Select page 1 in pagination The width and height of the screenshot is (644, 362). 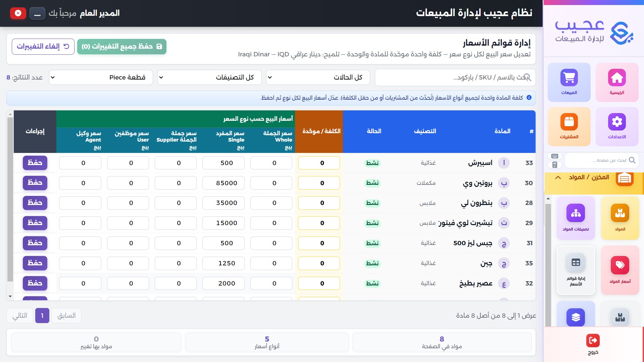[x=42, y=315]
